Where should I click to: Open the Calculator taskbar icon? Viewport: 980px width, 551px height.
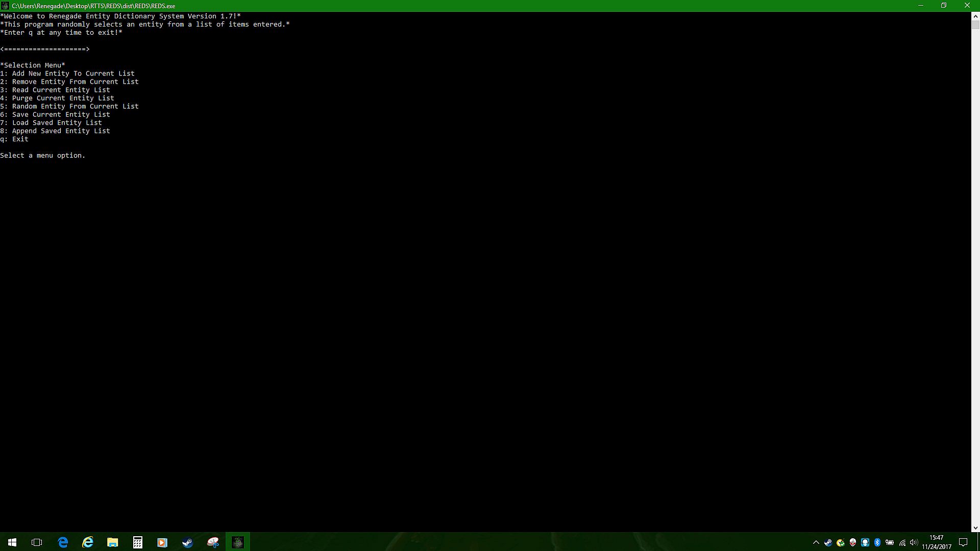138,542
